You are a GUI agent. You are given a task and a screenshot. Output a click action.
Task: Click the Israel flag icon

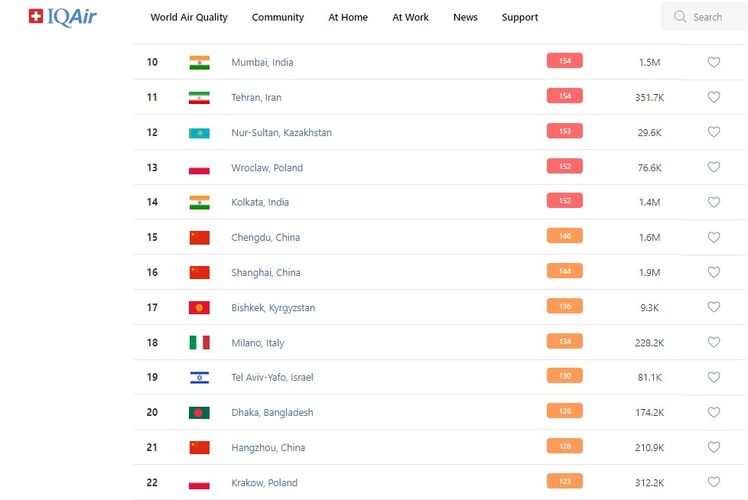199,377
